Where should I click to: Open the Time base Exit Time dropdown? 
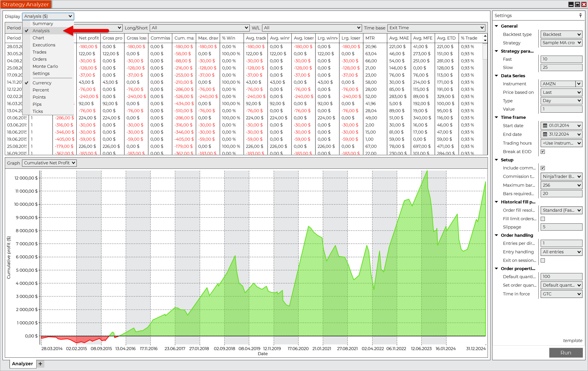436,28
